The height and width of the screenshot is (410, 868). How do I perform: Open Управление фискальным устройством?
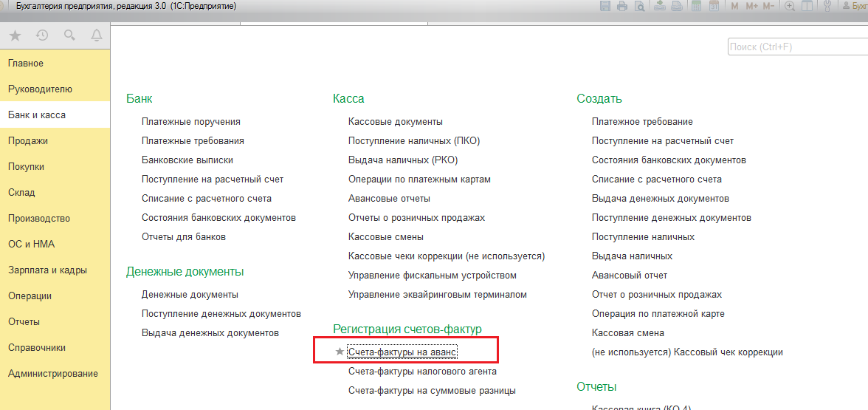point(433,276)
